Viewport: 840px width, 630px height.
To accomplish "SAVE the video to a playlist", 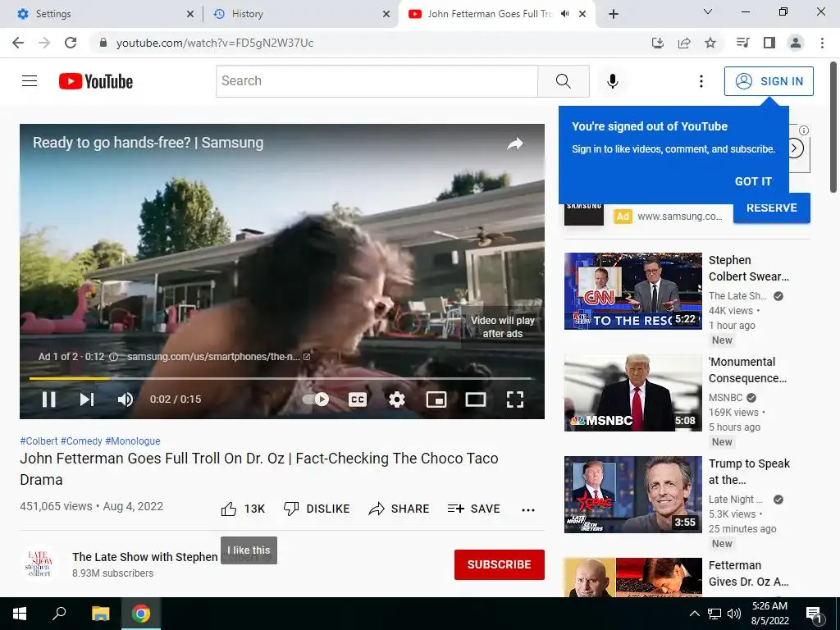I will pyautogui.click(x=474, y=509).
